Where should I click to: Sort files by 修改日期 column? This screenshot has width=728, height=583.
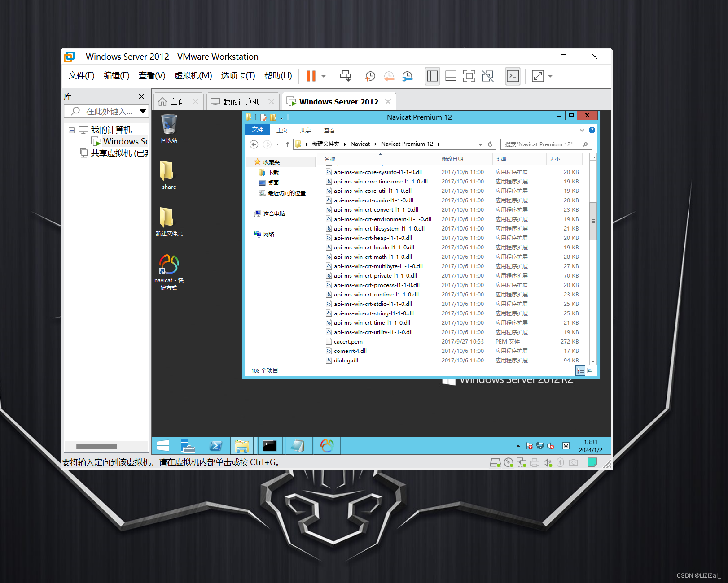pyautogui.click(x=465, y=159)
